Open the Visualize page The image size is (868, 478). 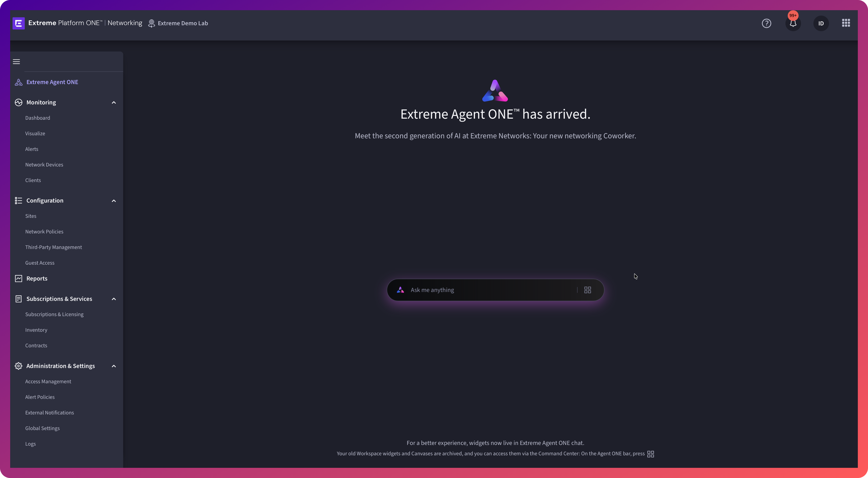point(35,134)
